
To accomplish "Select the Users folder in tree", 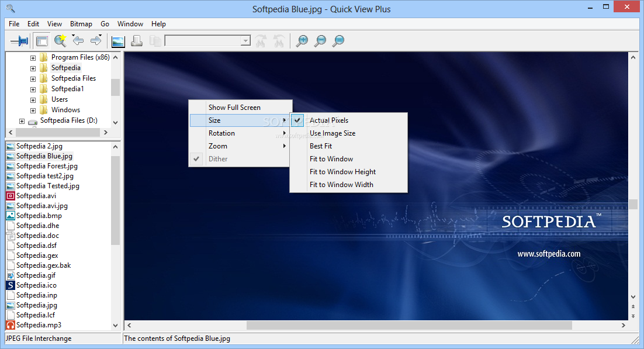I will [x=60, y=99].
